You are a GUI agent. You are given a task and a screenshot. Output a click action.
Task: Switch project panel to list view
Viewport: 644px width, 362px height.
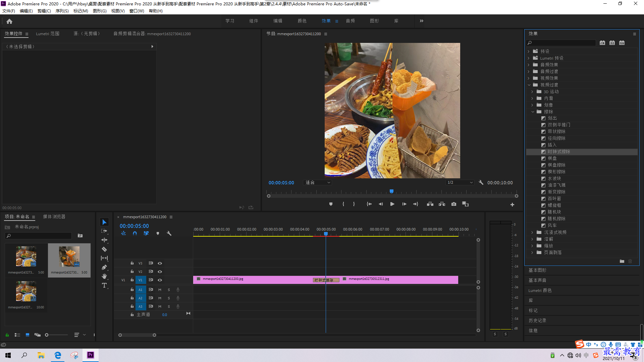(17, 335)
